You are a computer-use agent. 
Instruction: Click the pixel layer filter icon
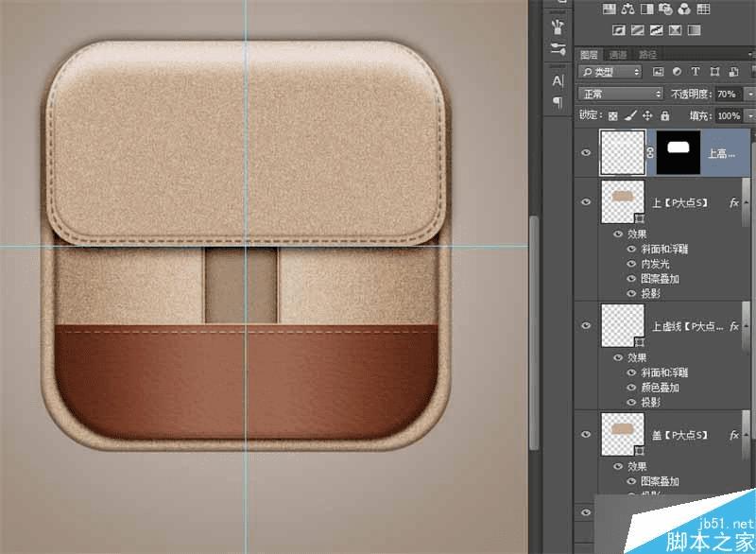[x=658, y=72]
